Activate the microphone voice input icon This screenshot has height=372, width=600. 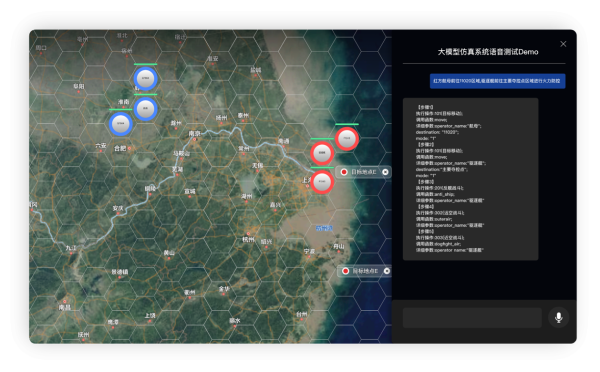coord(558,317)
